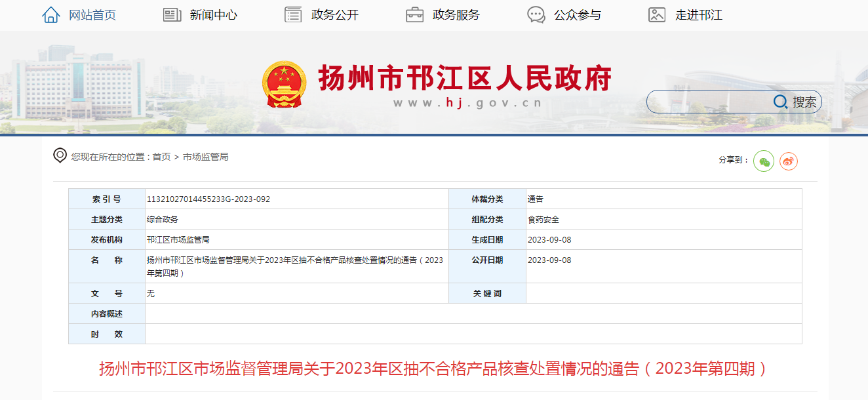
Task: Share the page via WeChat icon
Action: click(764, 161)
